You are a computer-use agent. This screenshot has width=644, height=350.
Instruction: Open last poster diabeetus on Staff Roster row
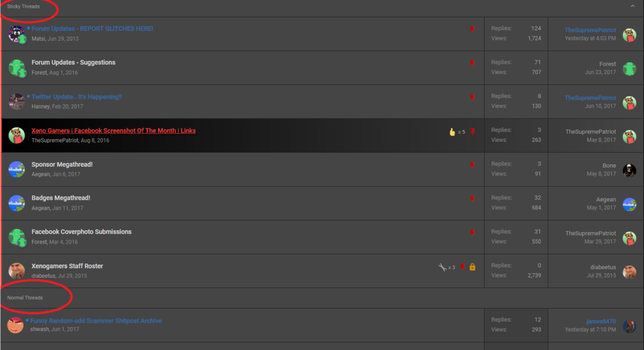pyautogui.click(x=603, y=267)
